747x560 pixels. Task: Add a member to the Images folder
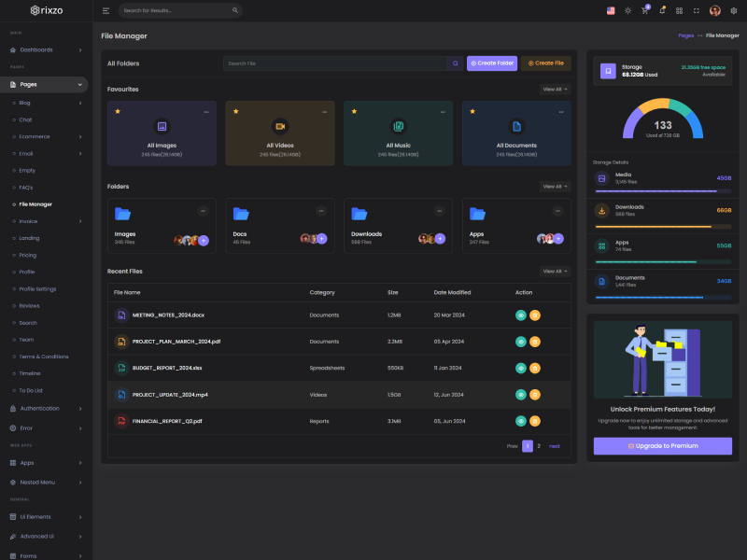204,239
